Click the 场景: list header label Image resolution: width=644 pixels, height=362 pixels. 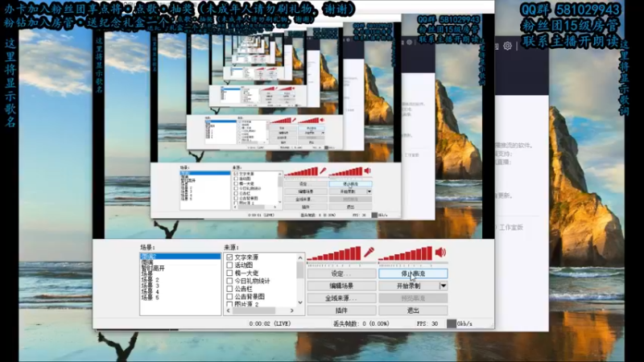[147, 247]
